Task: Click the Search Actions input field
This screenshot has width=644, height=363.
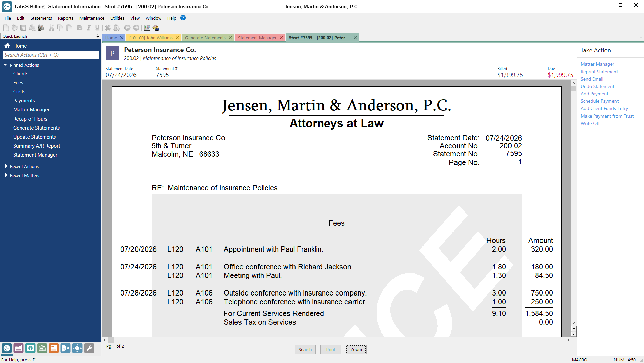Action: pos(51,55)
